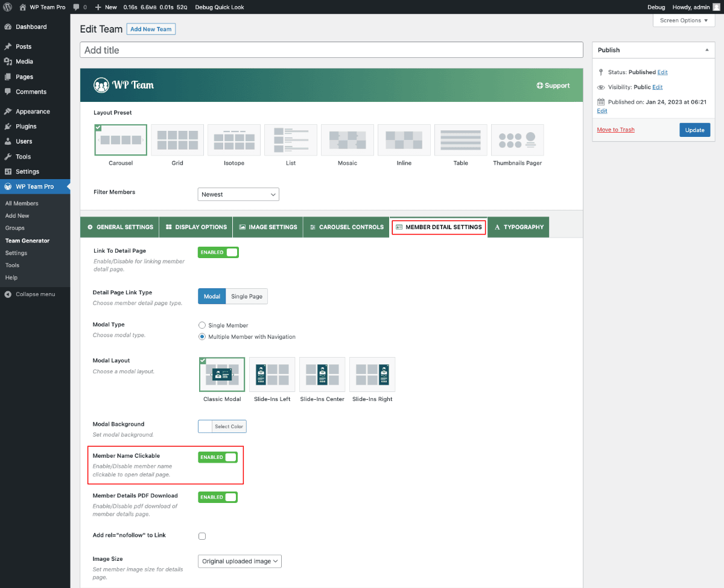Expand the Screen Options panel
Image resolution: width=724 pixels, height=588 pixels.
coord(684,21)
